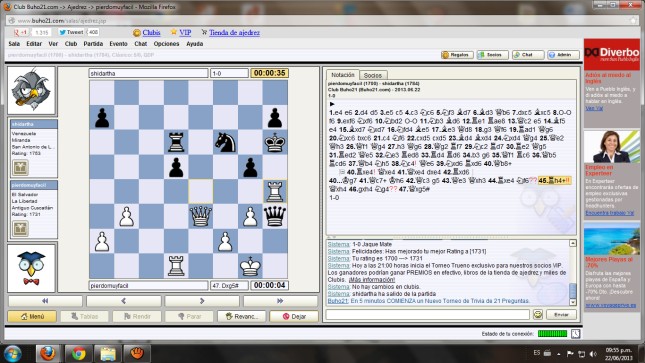Click the chat message input field

coord(427,314)
